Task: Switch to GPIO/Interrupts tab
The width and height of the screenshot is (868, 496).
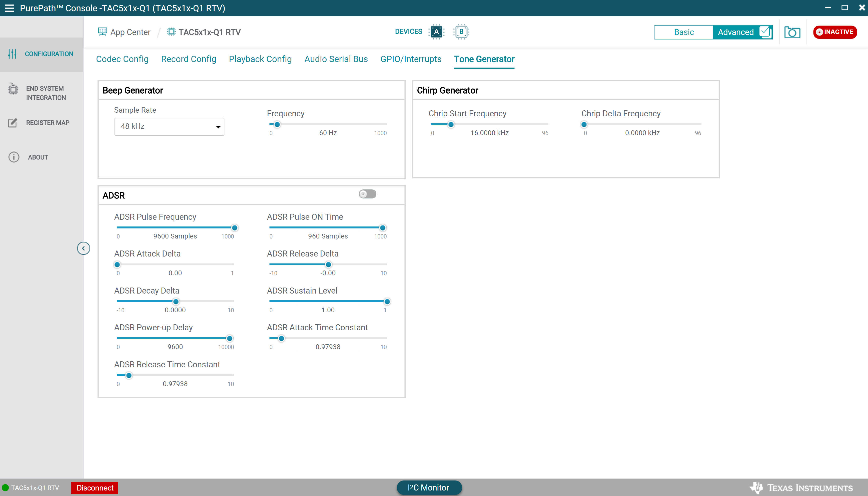Action: coord(411,59)
